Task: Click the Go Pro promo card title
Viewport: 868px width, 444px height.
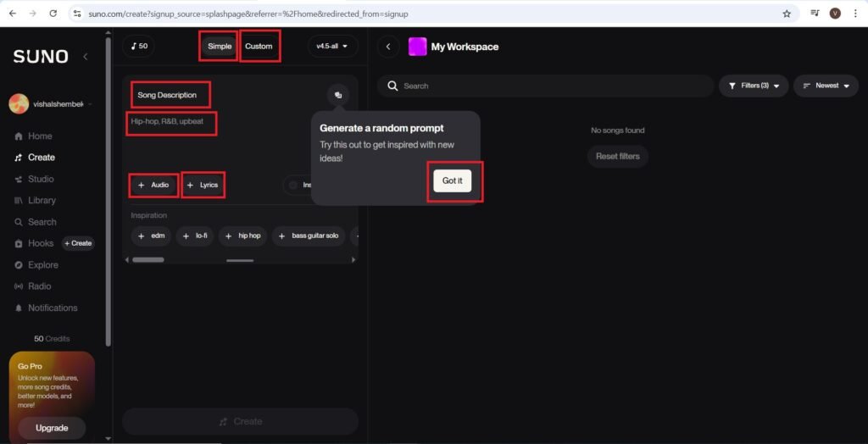Action: tap(30, 367)
